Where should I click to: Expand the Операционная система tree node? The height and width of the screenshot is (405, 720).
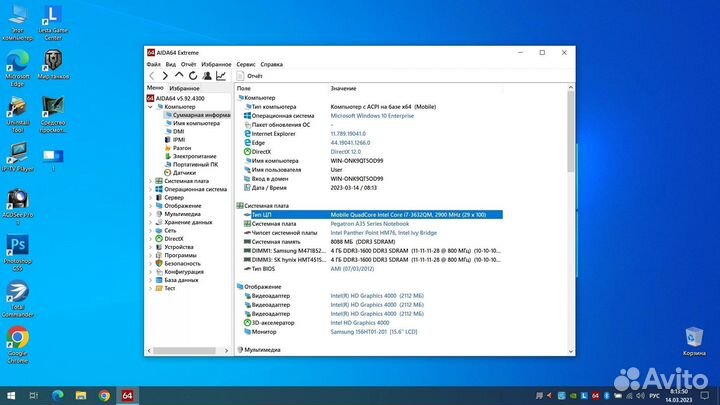pyautogui.click(x=150, y=189)
